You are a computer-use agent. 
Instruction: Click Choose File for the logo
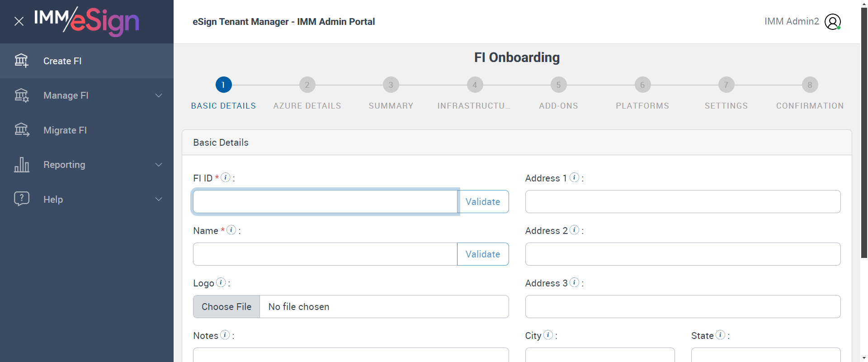click(x=226, y=307)
